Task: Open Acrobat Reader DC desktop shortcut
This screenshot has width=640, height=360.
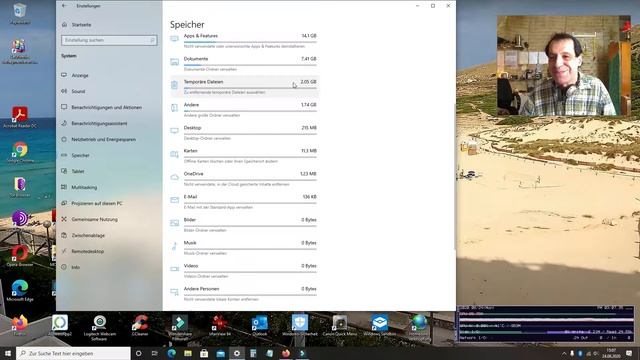Action: 20,117
